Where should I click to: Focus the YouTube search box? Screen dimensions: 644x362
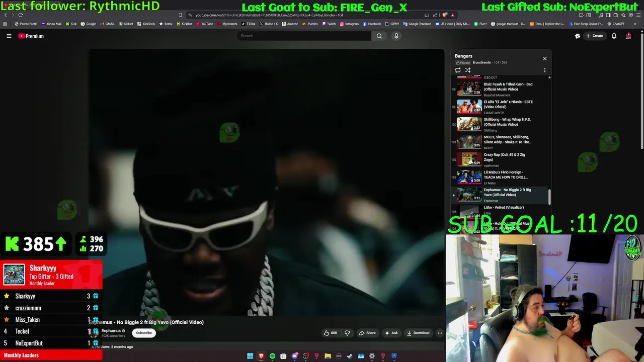click(x=304, y=36)
